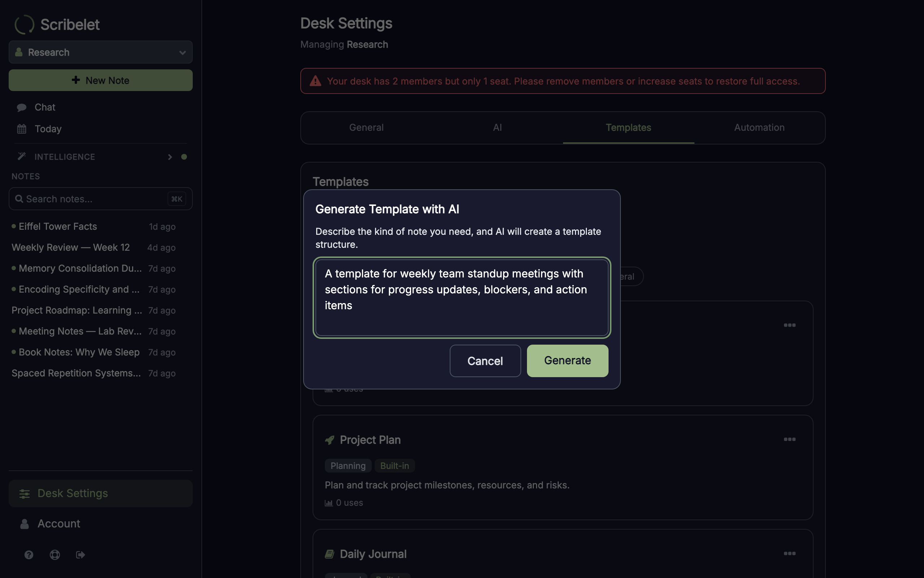Click the green Intelligence status dot
Viewport: 924px width, 578px height.
point(184,157)
